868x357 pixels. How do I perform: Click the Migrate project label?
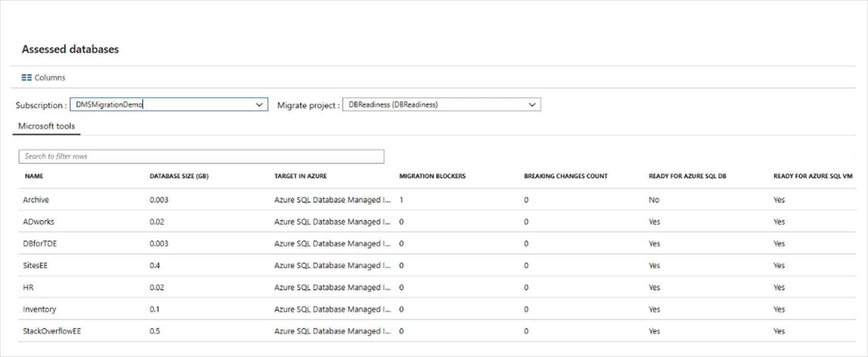[x=308, y=105]
